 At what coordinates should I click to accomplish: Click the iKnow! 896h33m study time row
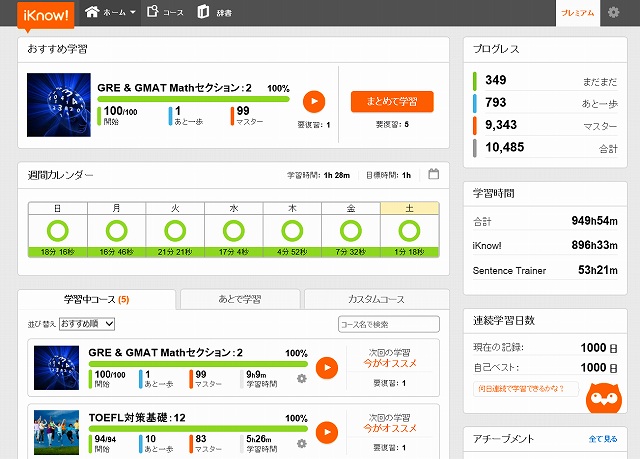click(545, 245)
